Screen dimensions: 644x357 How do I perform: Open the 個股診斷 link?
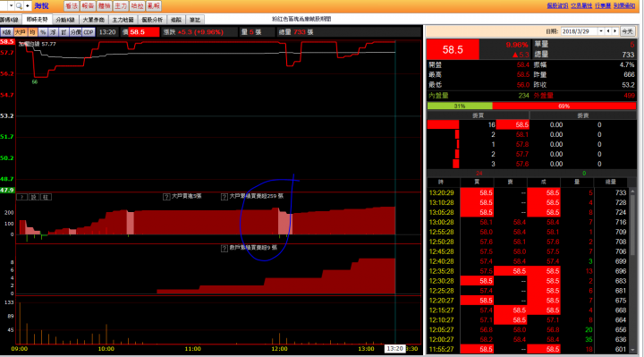557,5
